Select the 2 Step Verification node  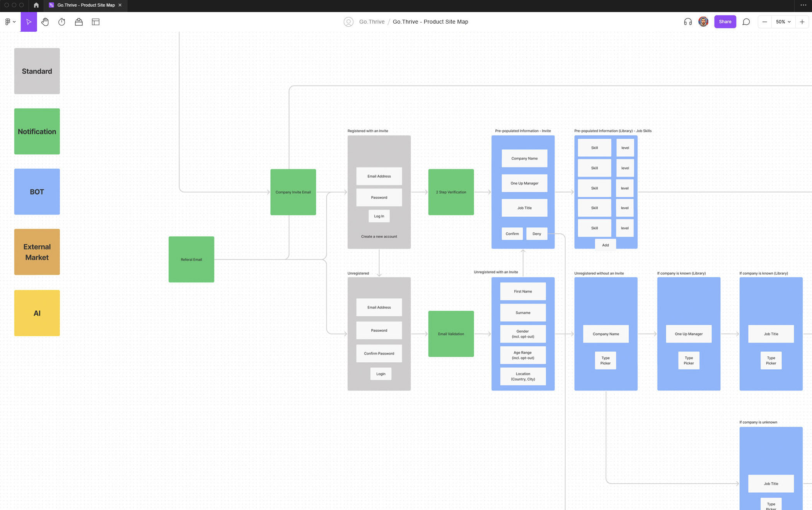(451, 192)
